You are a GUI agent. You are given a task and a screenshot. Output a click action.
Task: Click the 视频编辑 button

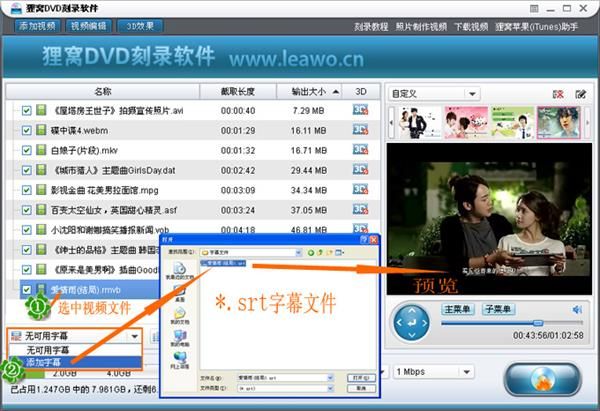(89, 26)
